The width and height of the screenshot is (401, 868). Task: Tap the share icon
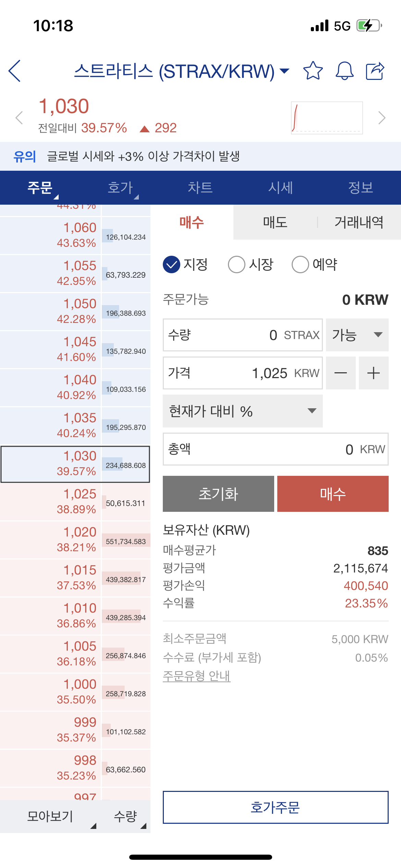(x=375, y=71)
